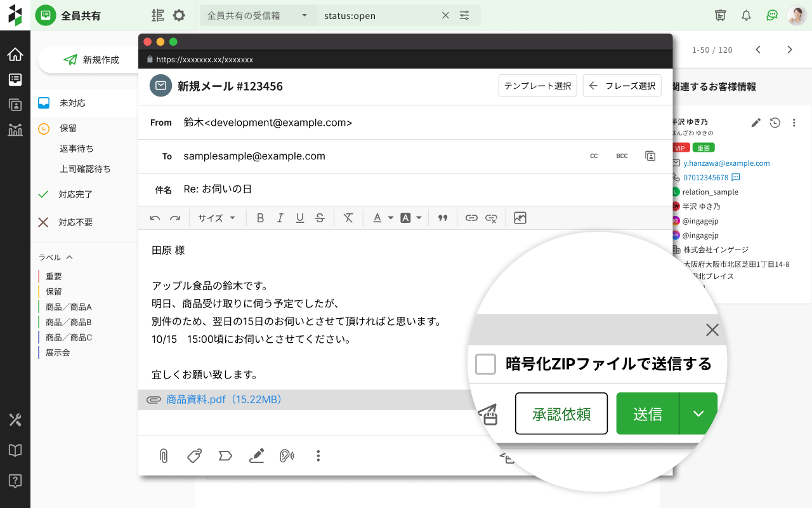Screen dimensions: 812x508
Task: Open the home icon in left sidebar
Action: click(x=15, y=55)
